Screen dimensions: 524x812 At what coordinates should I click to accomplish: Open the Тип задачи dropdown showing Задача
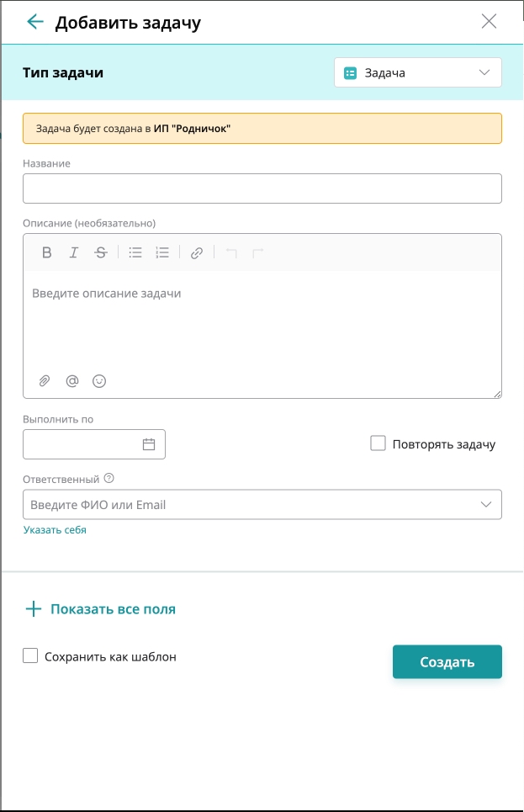point(418,72)
